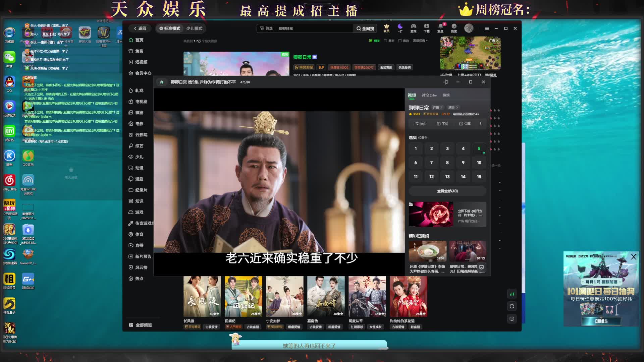Check the 最新 sort checkbox
Viewport: 644px width, 362px height.
pos(386,41)
